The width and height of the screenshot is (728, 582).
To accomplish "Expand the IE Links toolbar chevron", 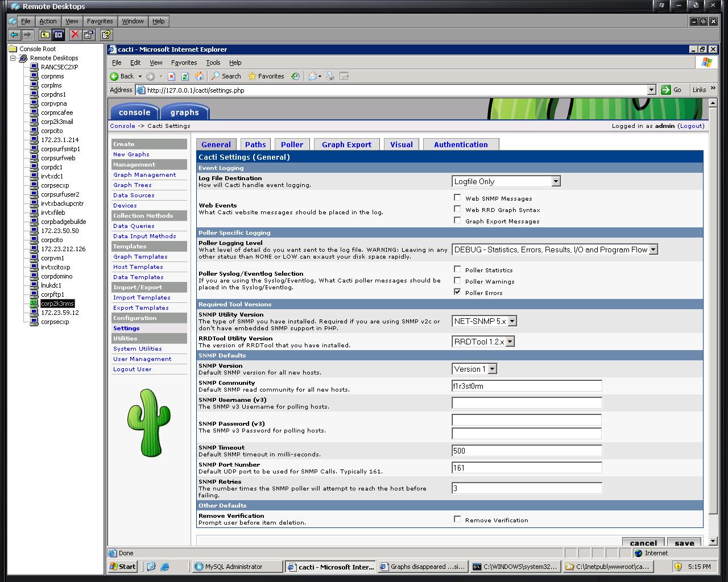I will (713, 89).
